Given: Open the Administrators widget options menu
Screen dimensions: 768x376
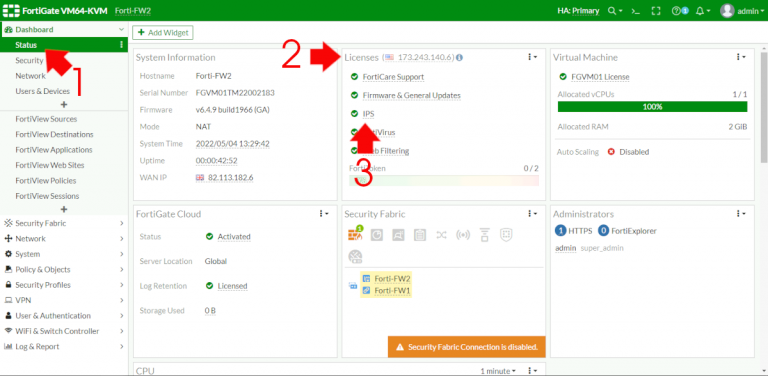Looking at the screenshot, I should [740, 213].
